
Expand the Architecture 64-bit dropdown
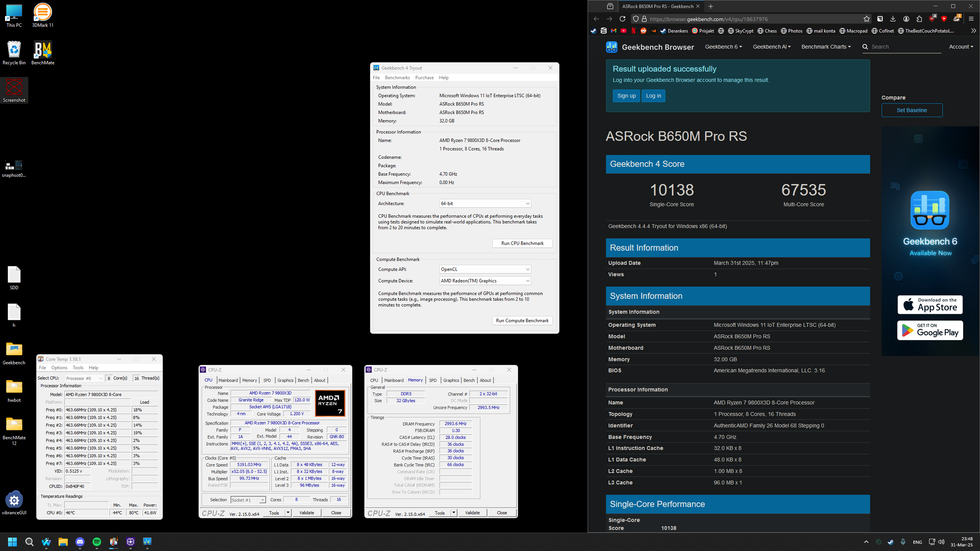tap(485, 204)
